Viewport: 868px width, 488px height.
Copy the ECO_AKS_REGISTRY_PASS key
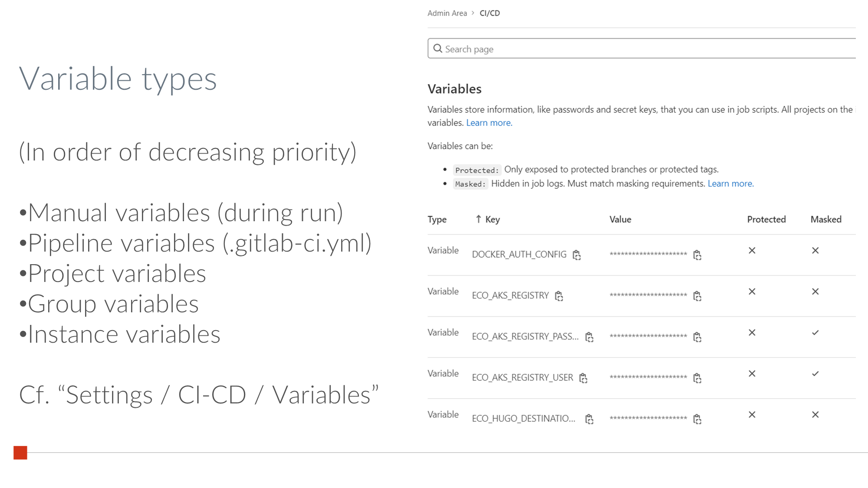click(x=589, y=337)
